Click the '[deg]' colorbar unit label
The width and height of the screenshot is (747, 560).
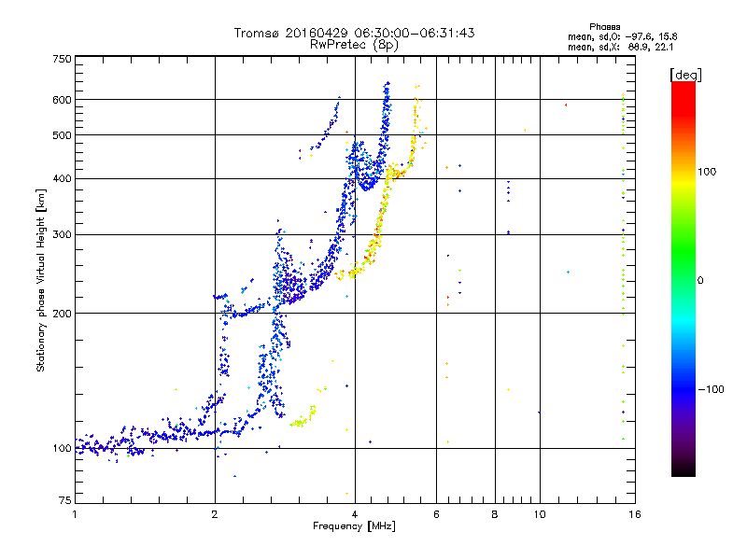(x=685, y=75)
